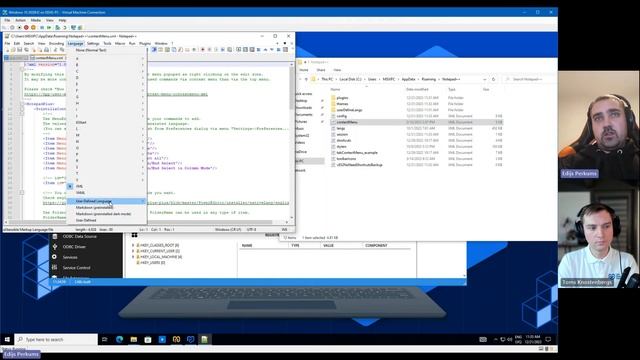Open Microsoft Store from the taskbar
Screen dimensions: 640x360
point(148,340)
